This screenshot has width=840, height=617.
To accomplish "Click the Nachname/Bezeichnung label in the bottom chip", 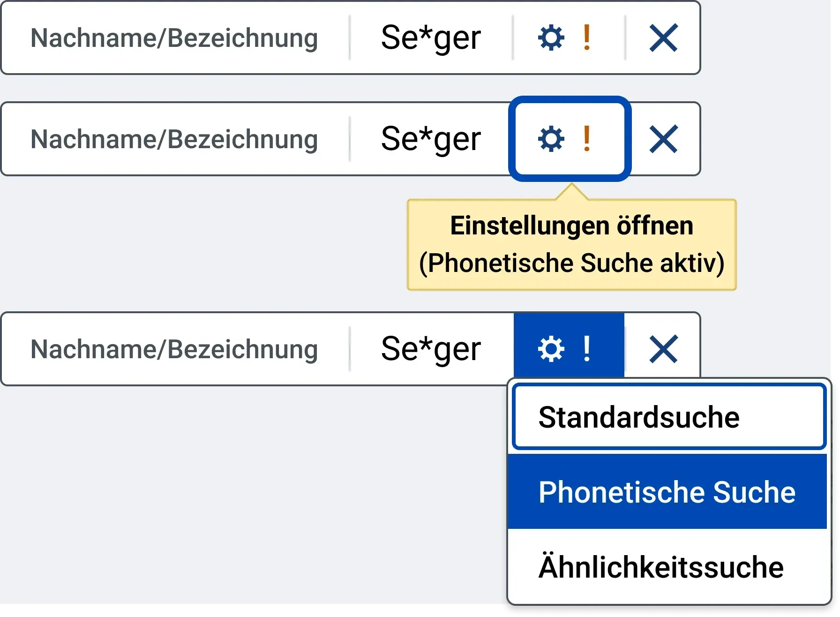I will [x=174, y=350].
